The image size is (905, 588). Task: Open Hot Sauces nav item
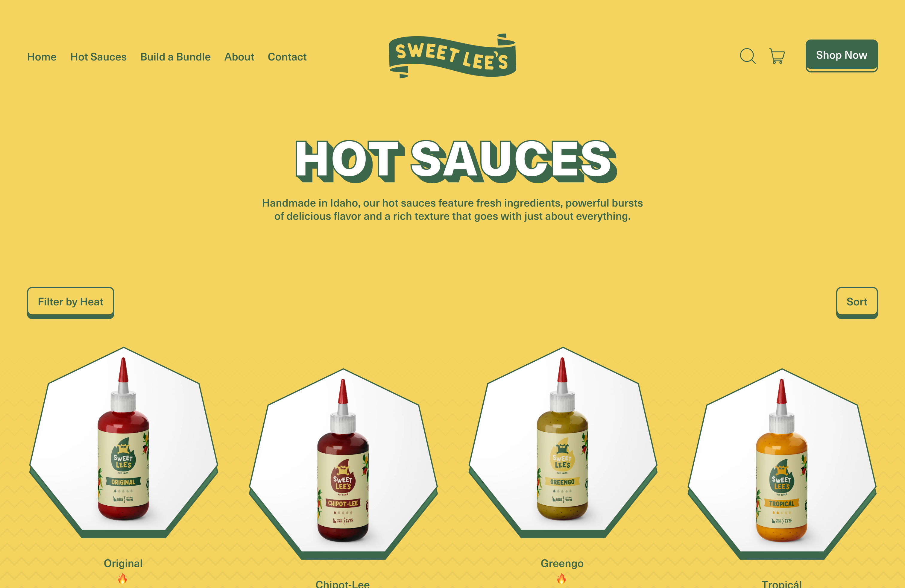98,57
